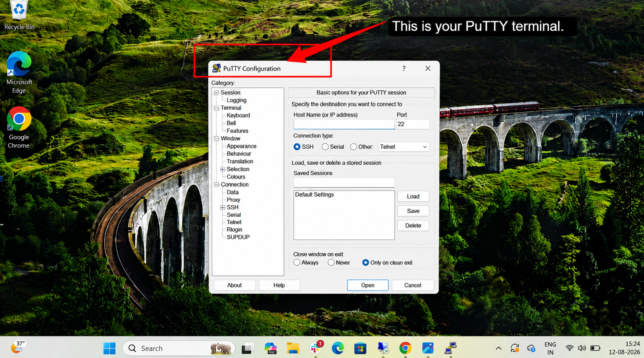Expand the SSH tree node

click(223, 207)
